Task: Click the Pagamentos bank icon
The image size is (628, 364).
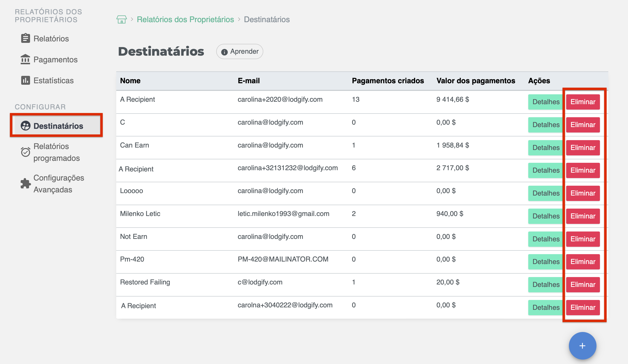Action: point(25,59)
